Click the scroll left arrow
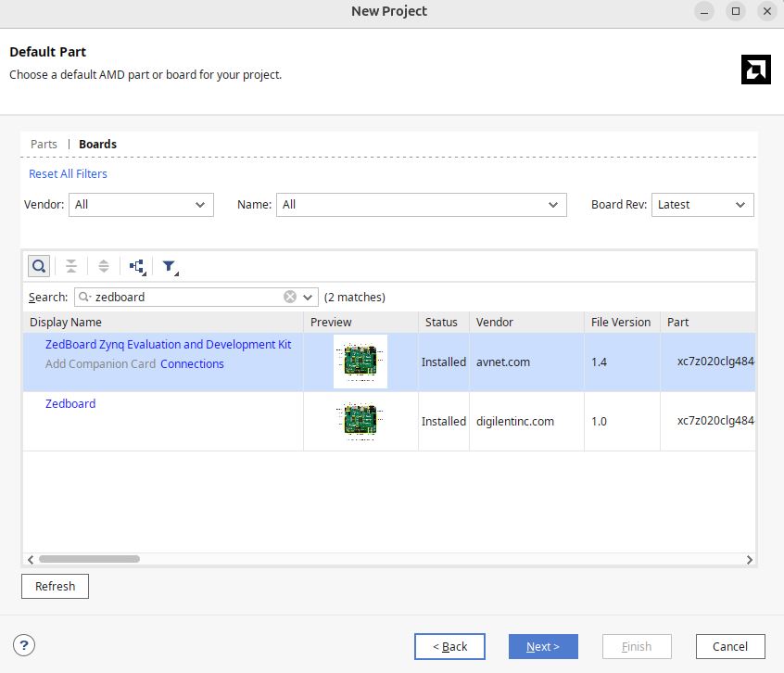The height and width of the screenshot is (673, 784). (x=31, y=560)
